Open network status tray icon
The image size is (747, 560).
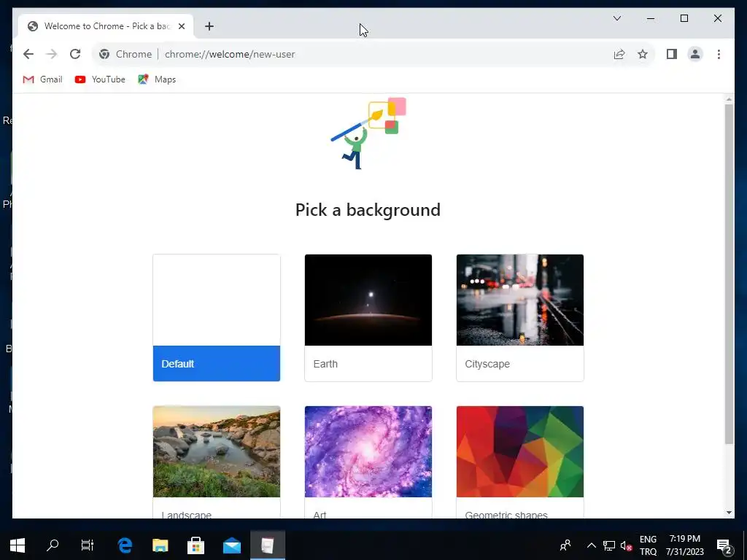609,545
